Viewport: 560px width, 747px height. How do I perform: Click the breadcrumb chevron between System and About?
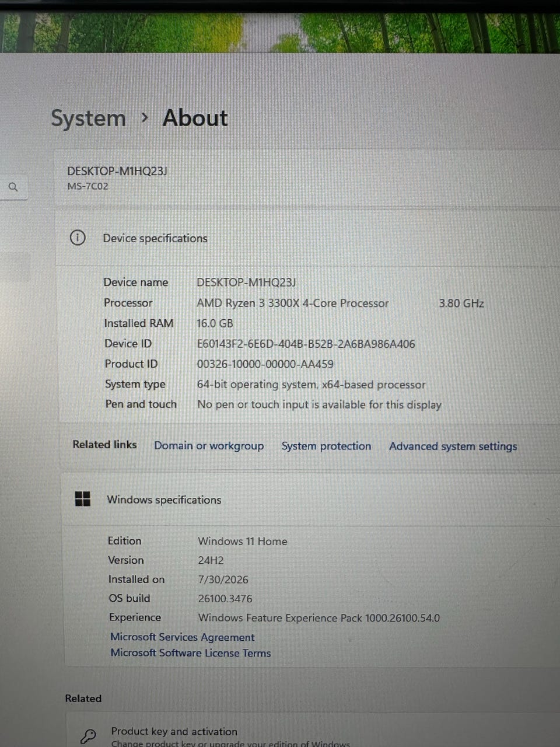coord(145,118)
